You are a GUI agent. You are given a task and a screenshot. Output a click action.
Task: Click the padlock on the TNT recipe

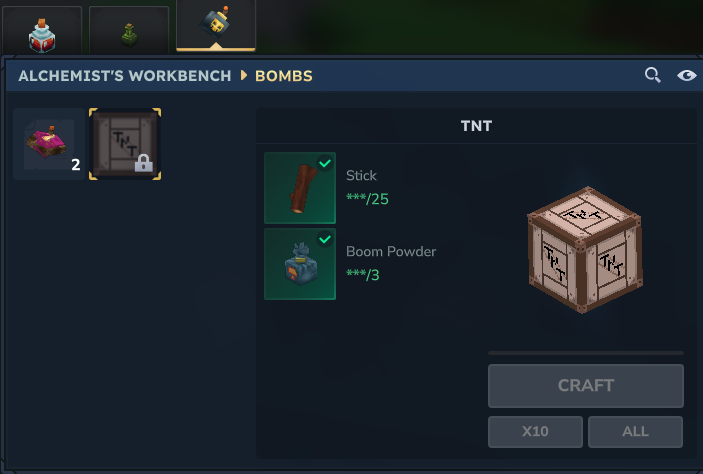[x=144, y=163]
